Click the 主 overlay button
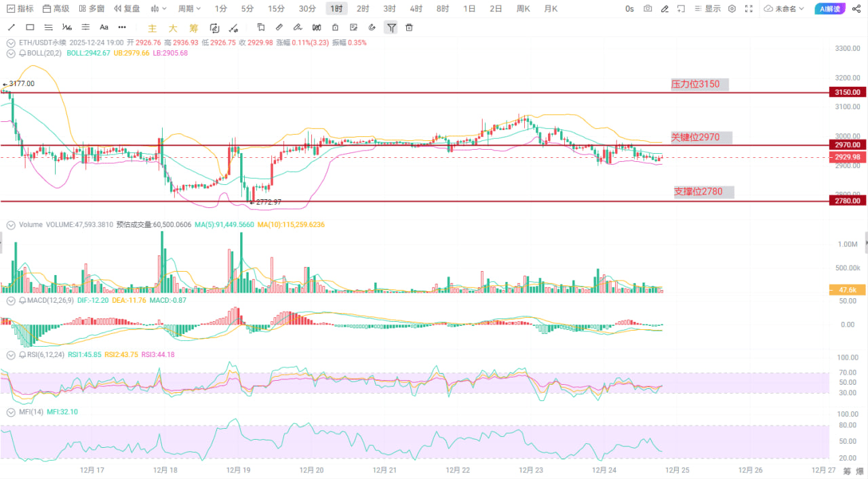Screen dimensions: 868x479 (153, 28)
